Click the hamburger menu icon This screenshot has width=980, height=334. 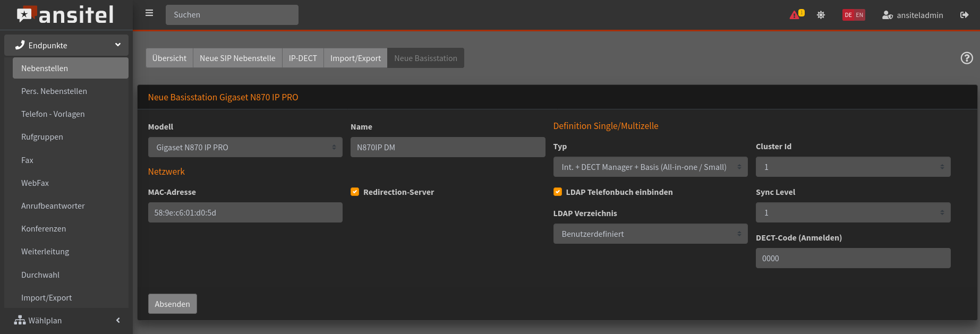pos(149,13)
